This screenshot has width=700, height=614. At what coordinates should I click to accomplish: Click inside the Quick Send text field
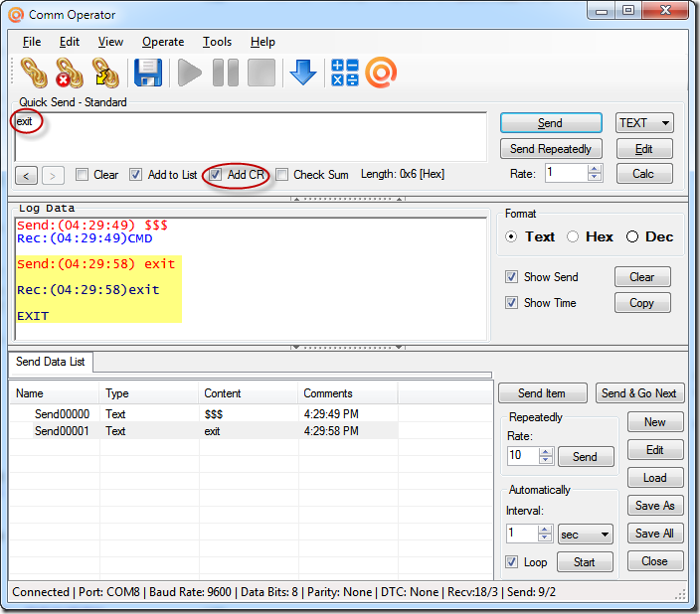(251, 137)
